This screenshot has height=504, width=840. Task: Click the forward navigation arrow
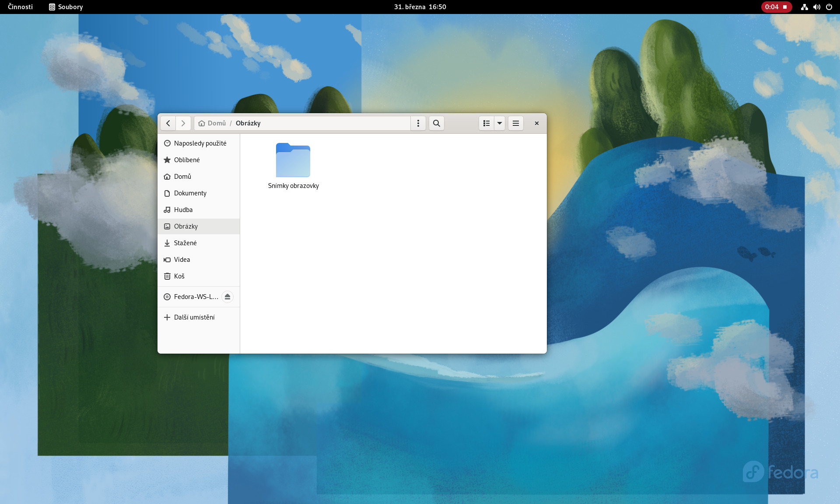click(x=183, y=123)
